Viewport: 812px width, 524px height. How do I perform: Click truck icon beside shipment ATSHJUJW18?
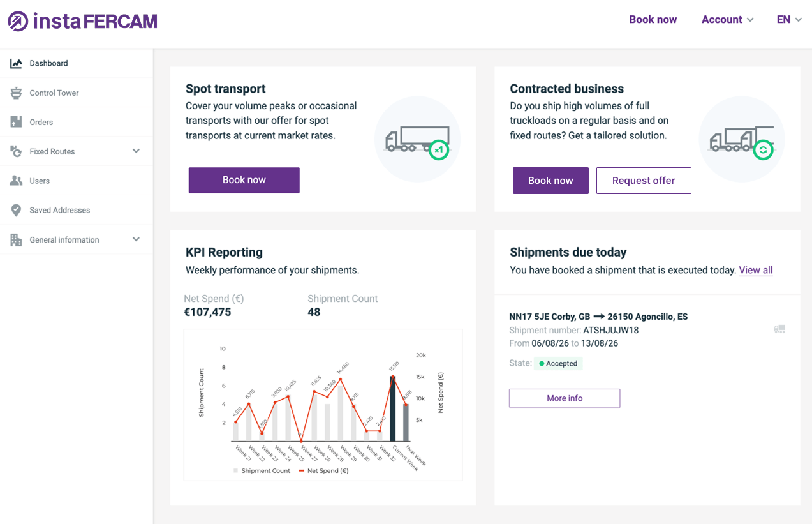click(779, 329)
